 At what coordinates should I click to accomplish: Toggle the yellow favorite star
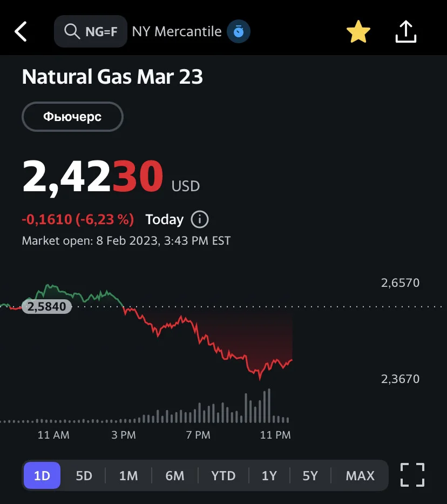[x=358, y=31]
